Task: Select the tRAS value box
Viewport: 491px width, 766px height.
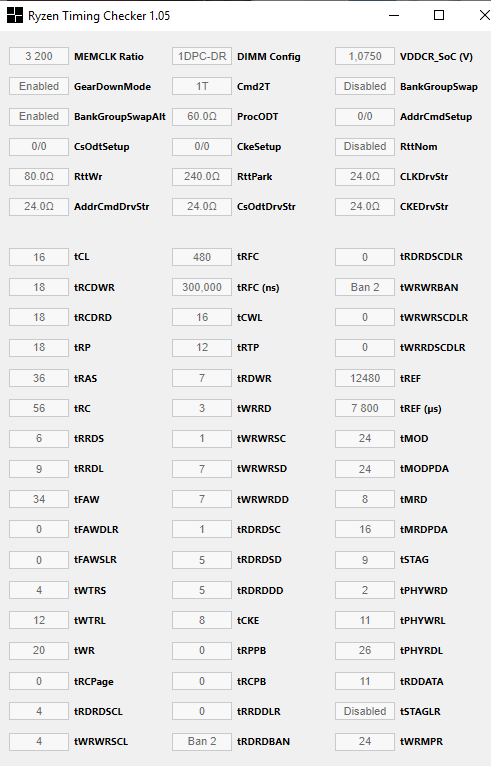Action: (39, 378)
